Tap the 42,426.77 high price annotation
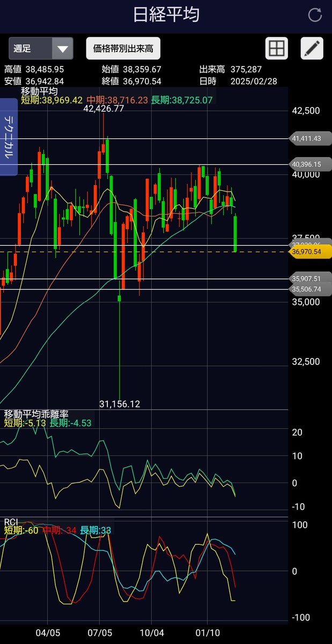This screenshot has height=644, width=332. [104, 108]
